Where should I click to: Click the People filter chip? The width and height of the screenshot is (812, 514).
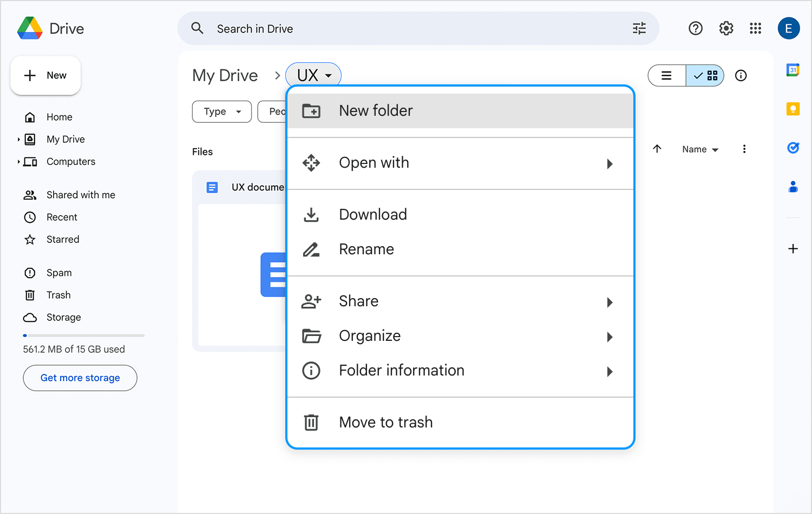pos(272,111)
